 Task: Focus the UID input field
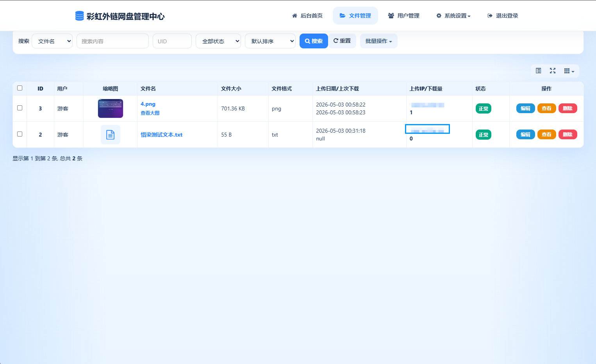(x=172, y=41)
